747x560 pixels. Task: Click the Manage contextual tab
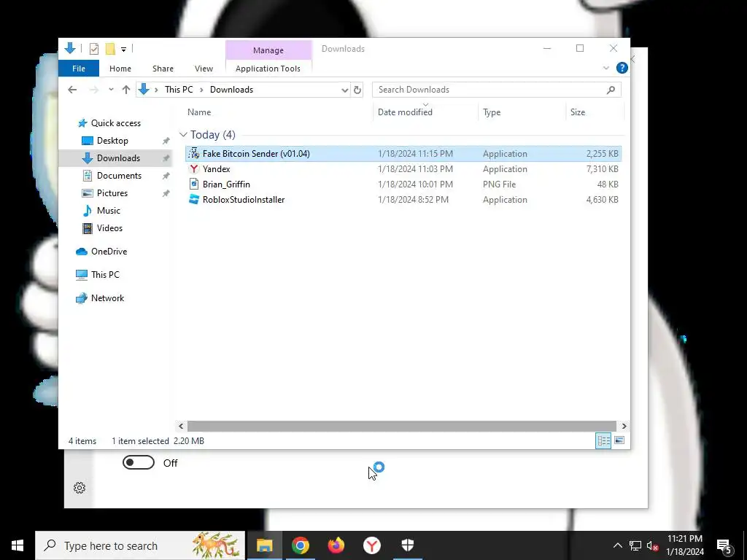click(268, 50)
